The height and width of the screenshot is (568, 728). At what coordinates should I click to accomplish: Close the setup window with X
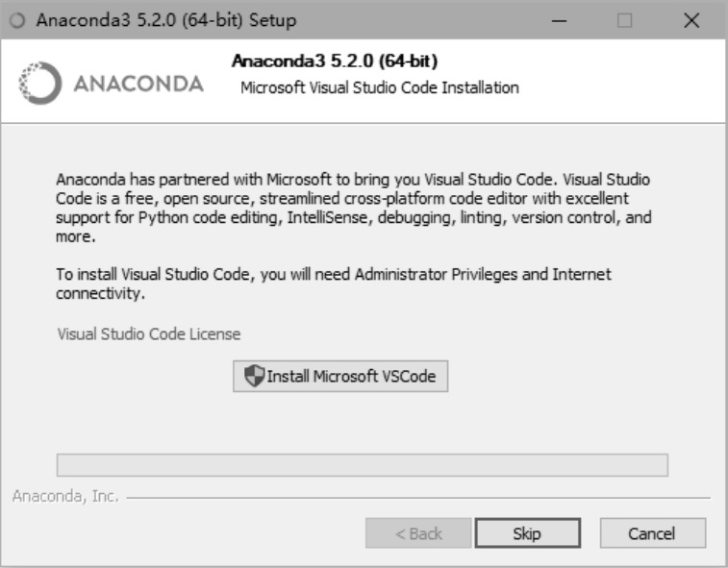(690, 20)
